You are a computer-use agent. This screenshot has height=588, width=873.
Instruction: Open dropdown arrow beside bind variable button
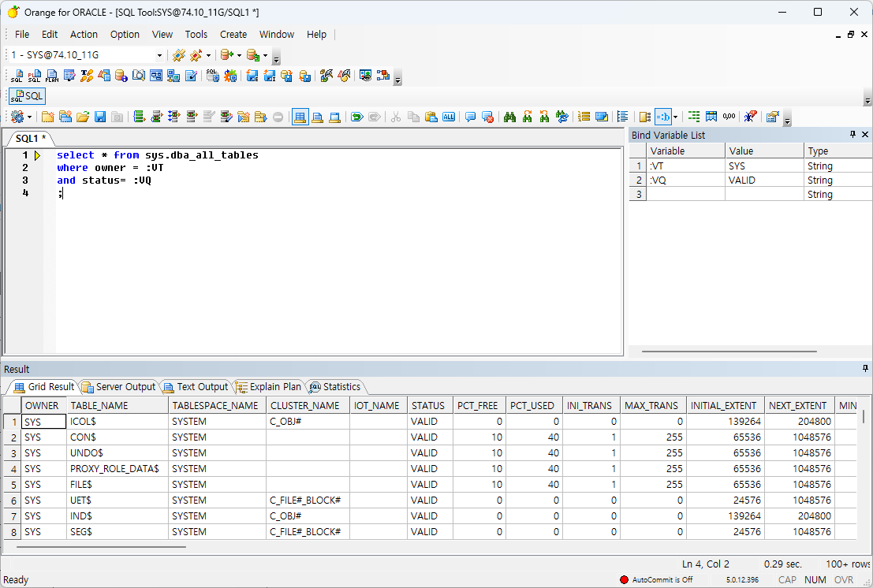click(x=675, y=117)
